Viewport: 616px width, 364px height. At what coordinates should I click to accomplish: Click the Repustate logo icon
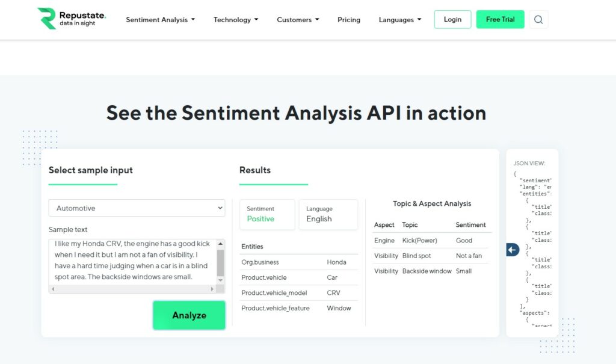[x=46, y=19]
